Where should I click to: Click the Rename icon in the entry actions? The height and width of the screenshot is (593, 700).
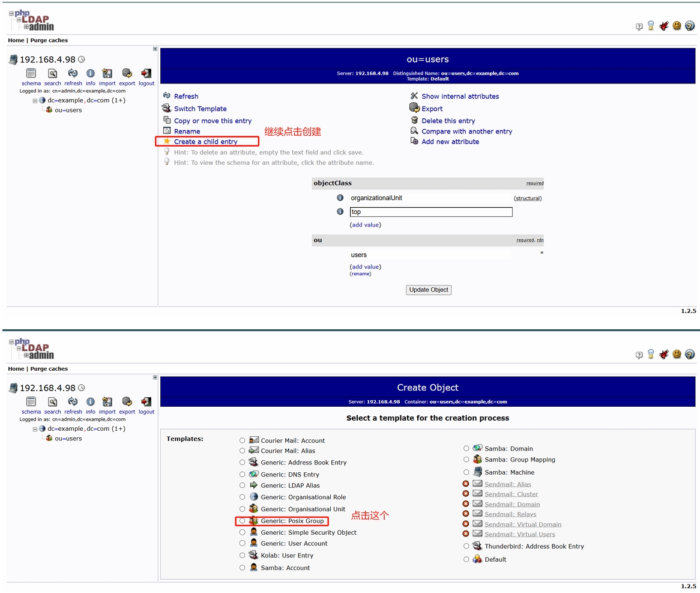[167, 131]
